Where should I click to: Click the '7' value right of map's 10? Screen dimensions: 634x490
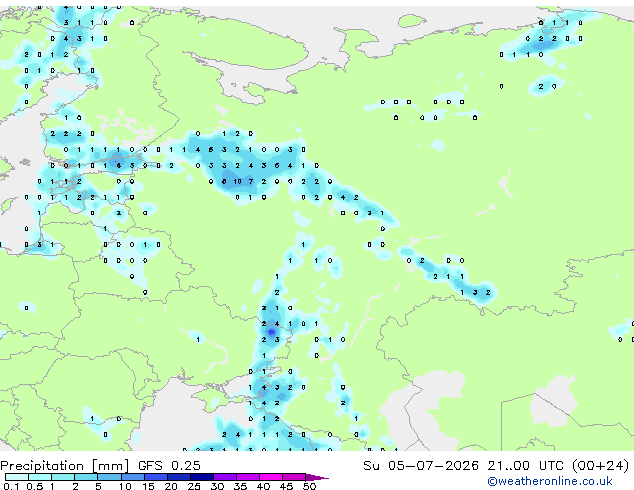(251, 182)
